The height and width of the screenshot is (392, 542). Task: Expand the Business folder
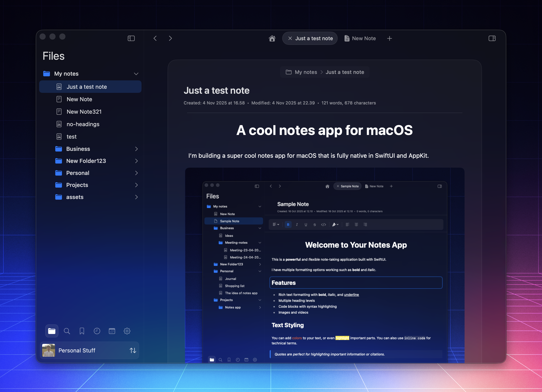[136, 149]
